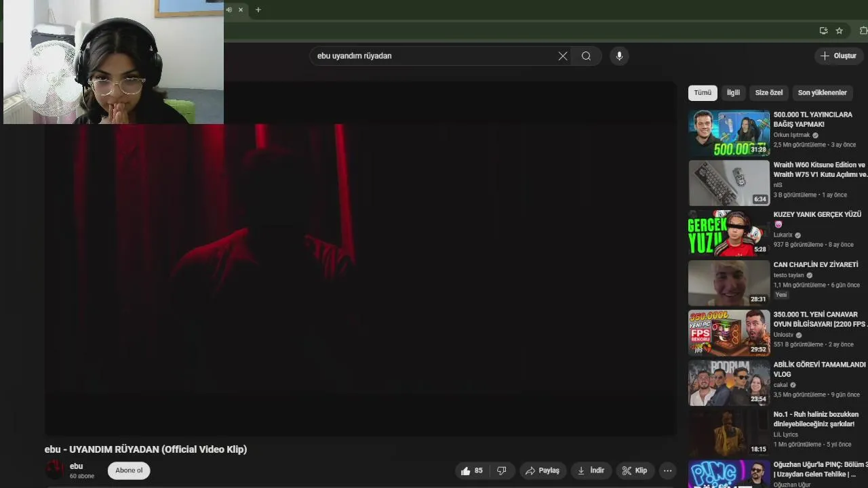Select the Size özel filter chip

tap(769, 93)
